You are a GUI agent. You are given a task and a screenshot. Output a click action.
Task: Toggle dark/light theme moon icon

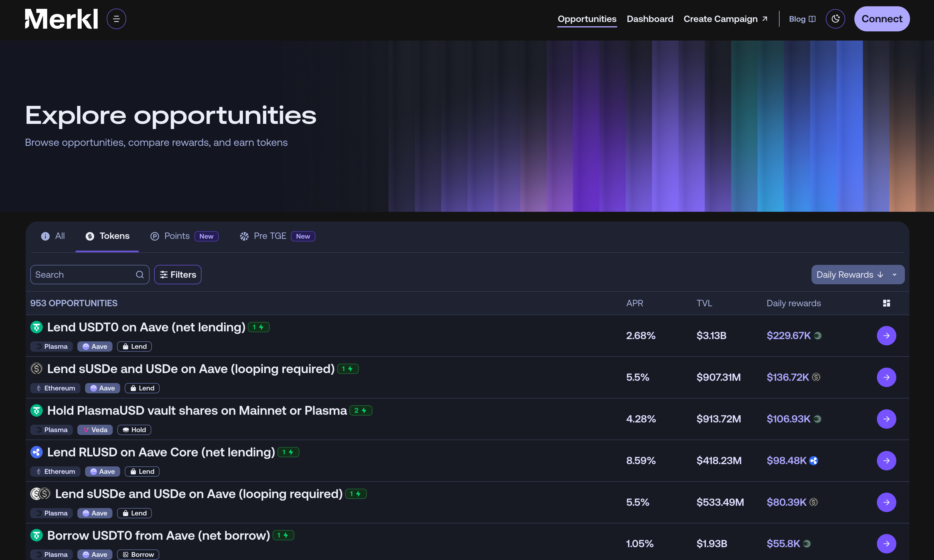[835, 19]
